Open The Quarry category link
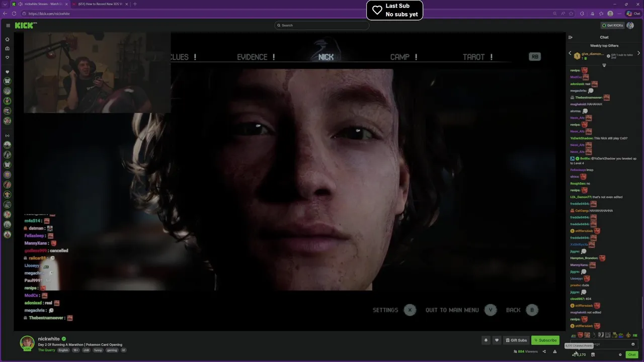The width and height of the screenshot is (644, 362). pyautogui.click(x=46, y=350)
